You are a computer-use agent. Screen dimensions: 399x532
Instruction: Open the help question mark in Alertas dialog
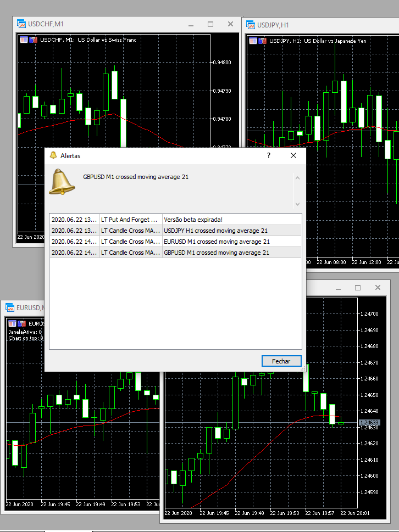click(269, 155)
